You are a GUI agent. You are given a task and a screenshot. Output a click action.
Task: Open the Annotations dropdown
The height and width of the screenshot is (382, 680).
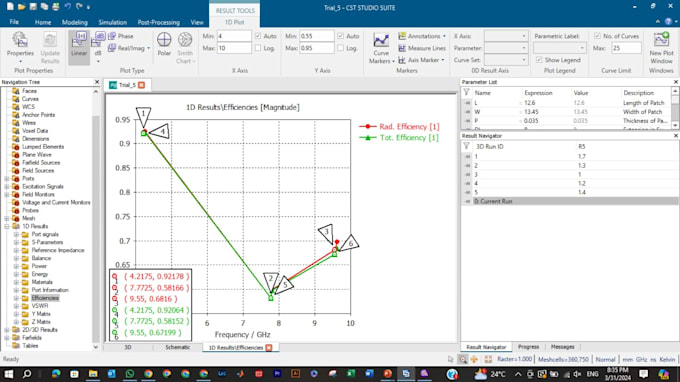pyautogui.click(x=422, y=36)
